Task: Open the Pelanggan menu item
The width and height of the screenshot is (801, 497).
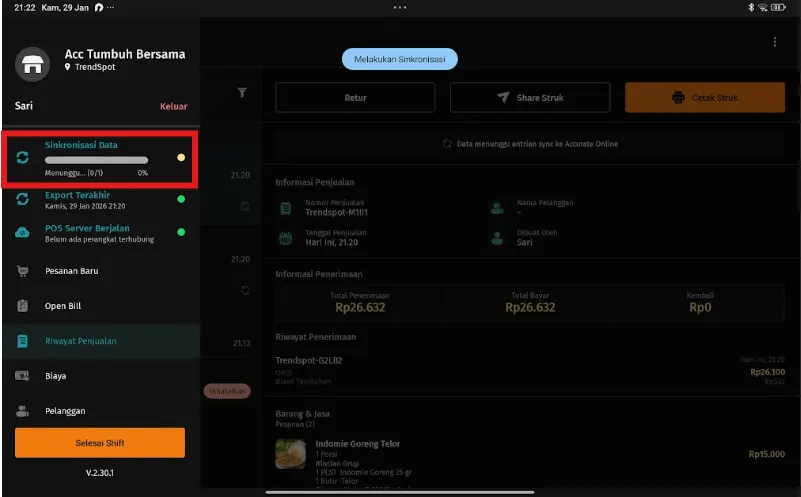Action: click(x=65, y=411)
